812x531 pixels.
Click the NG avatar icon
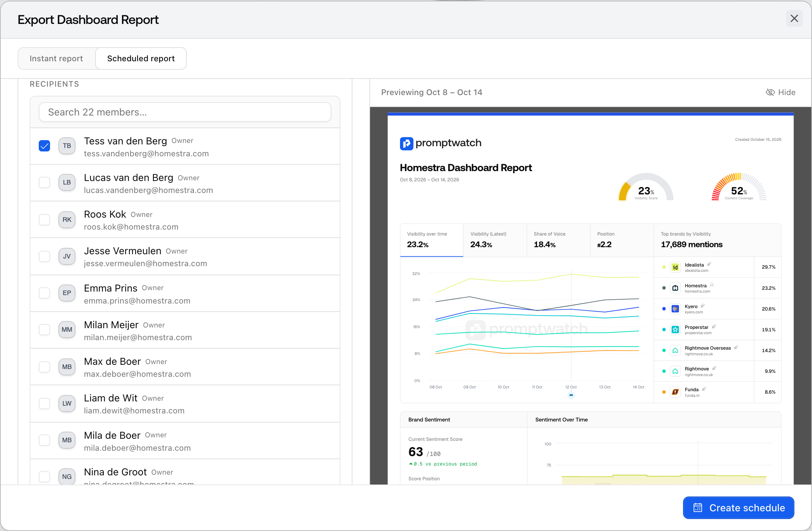click(x=67, y=477)
